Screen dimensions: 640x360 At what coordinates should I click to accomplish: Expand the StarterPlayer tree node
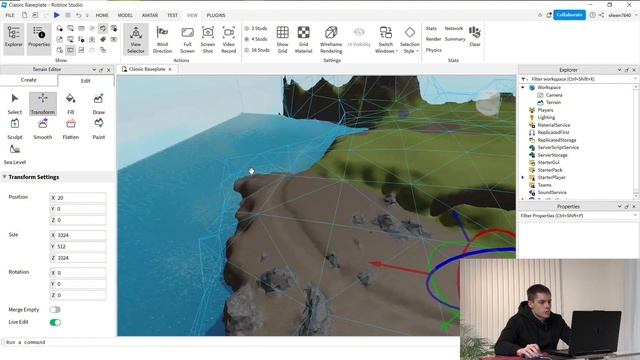tap(523, 178)
